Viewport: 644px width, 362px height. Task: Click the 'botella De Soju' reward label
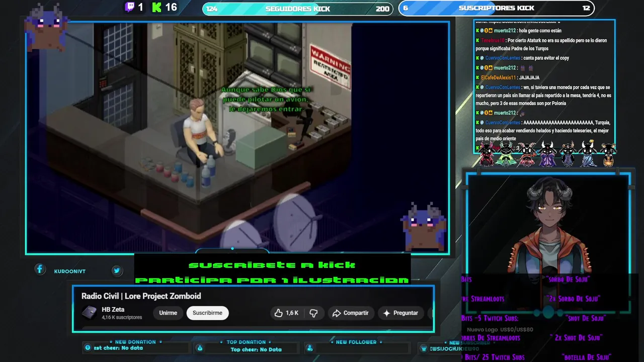pyautogui.click(x=586, y=357)
